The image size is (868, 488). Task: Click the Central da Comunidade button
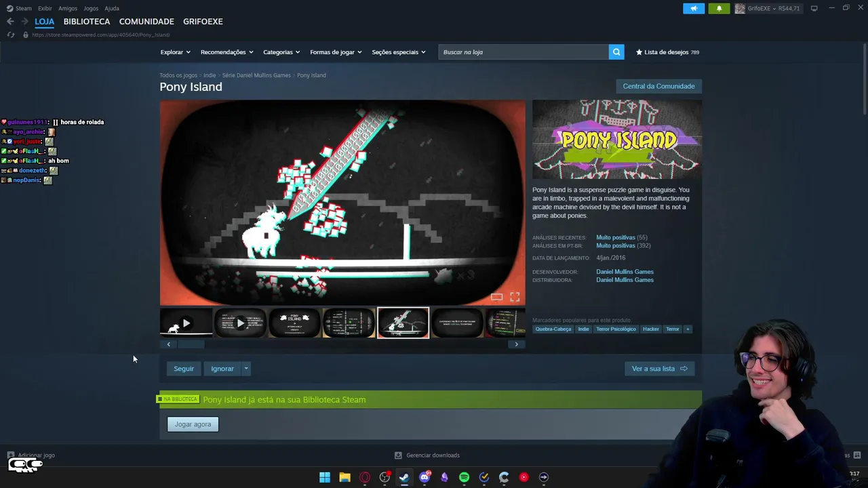tap(658, 86)
